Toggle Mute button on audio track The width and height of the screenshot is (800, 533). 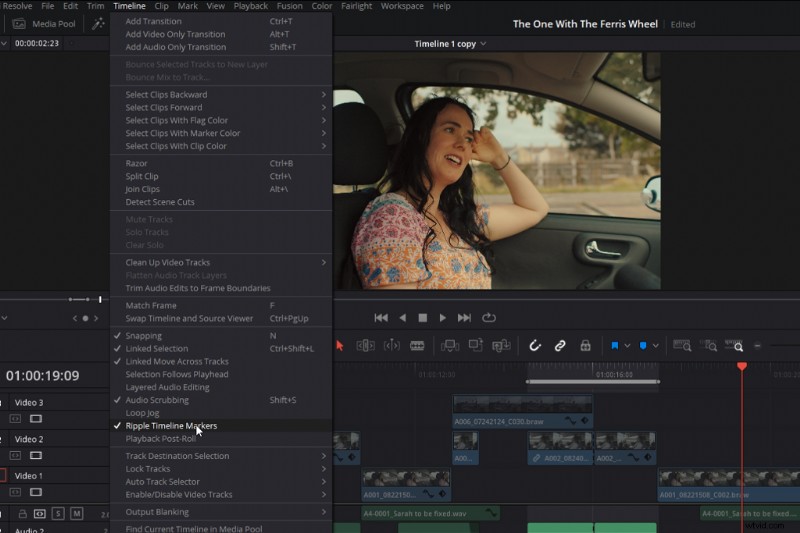click(x=77, y=513)
